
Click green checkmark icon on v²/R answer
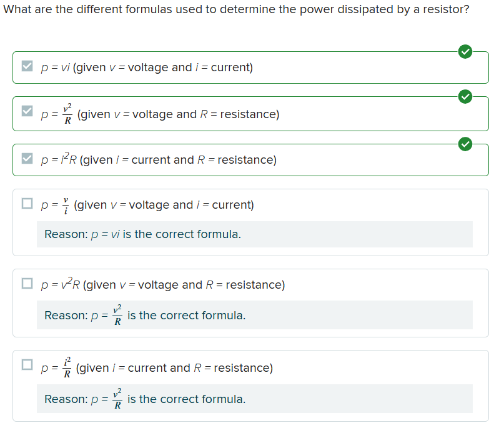pos(464,96)
